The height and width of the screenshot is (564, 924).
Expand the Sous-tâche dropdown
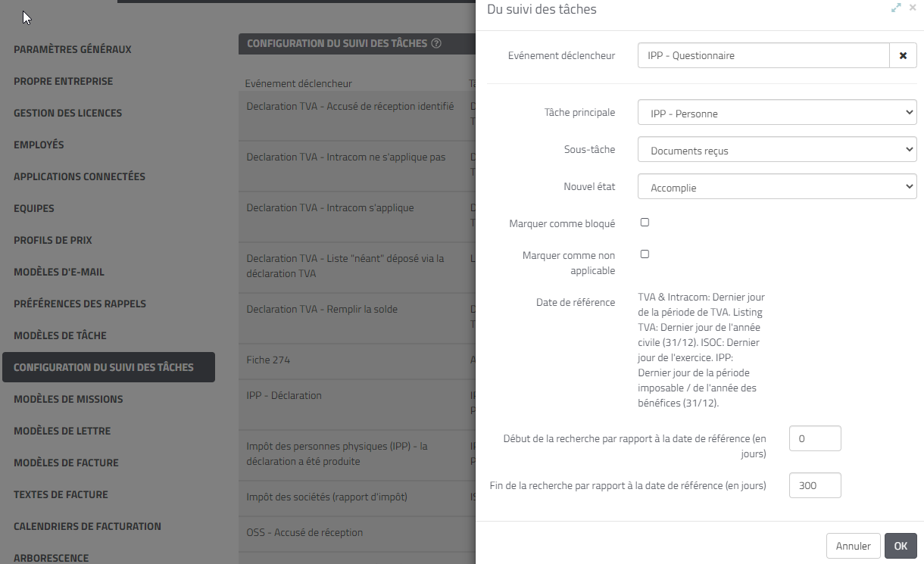(x=777, y=150)
